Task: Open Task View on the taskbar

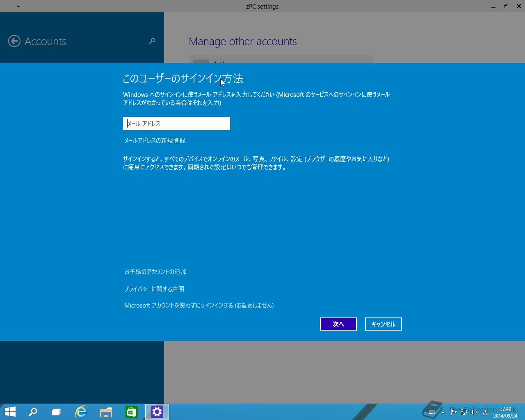Action: coord(56,412)
